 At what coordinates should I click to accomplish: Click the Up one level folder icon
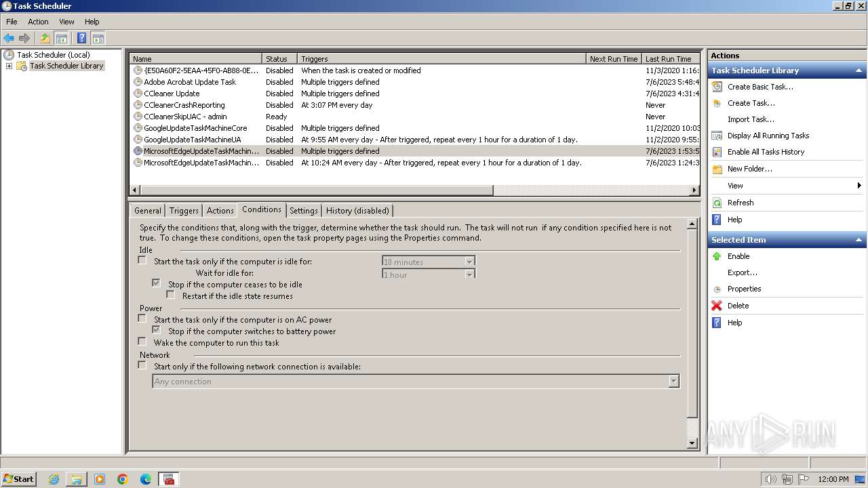[45, 39]
